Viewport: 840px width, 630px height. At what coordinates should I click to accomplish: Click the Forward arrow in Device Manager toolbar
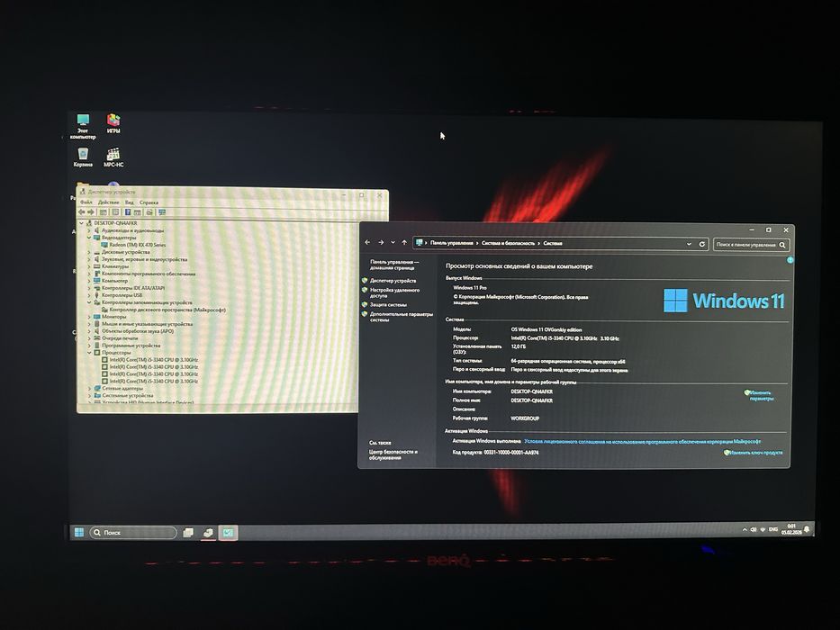coord(91,212)
